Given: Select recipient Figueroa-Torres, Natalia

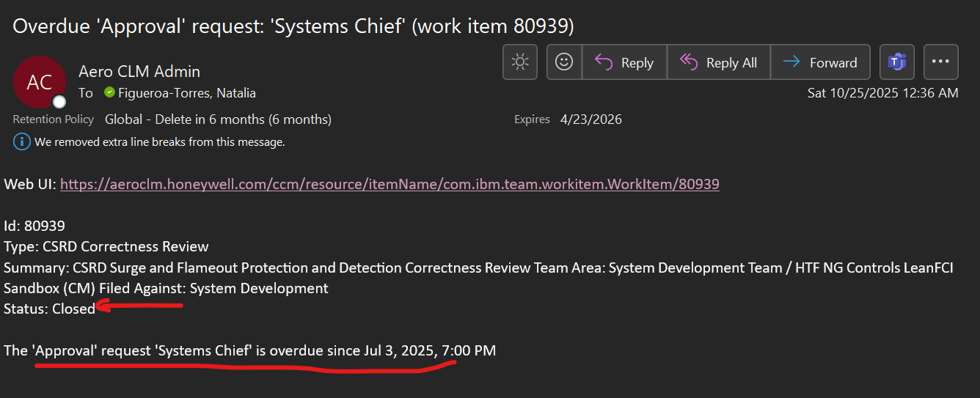Looking at the screenshot, I should pos(187,93).
